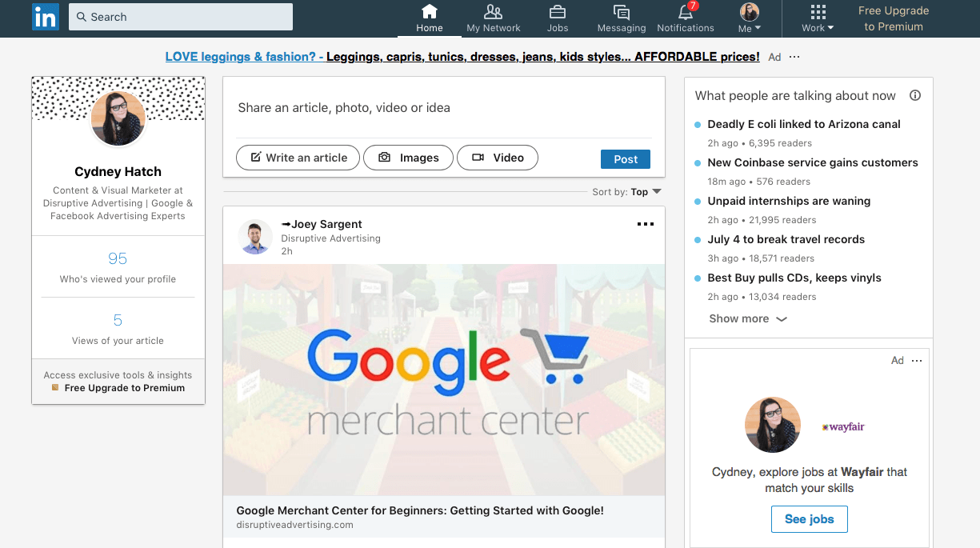
Task: Open the 'LOVE leggings & fashion?' ad link
Action: pyautogui.click(x=462, y=57)
